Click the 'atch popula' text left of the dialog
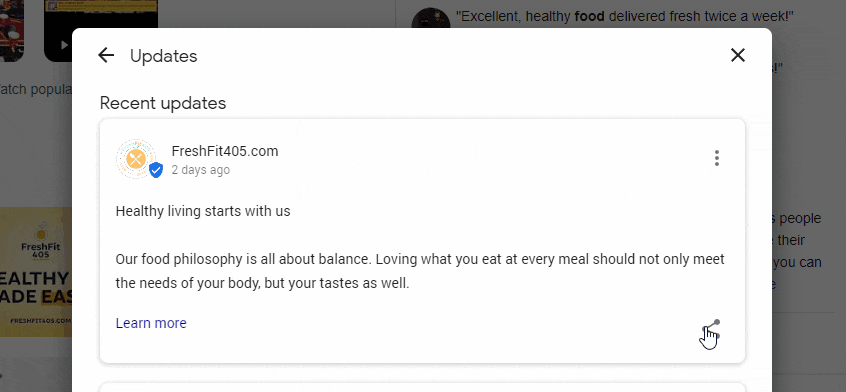This screenshot has height=392, width=846. pyautogui.click(x=36, y=89)
